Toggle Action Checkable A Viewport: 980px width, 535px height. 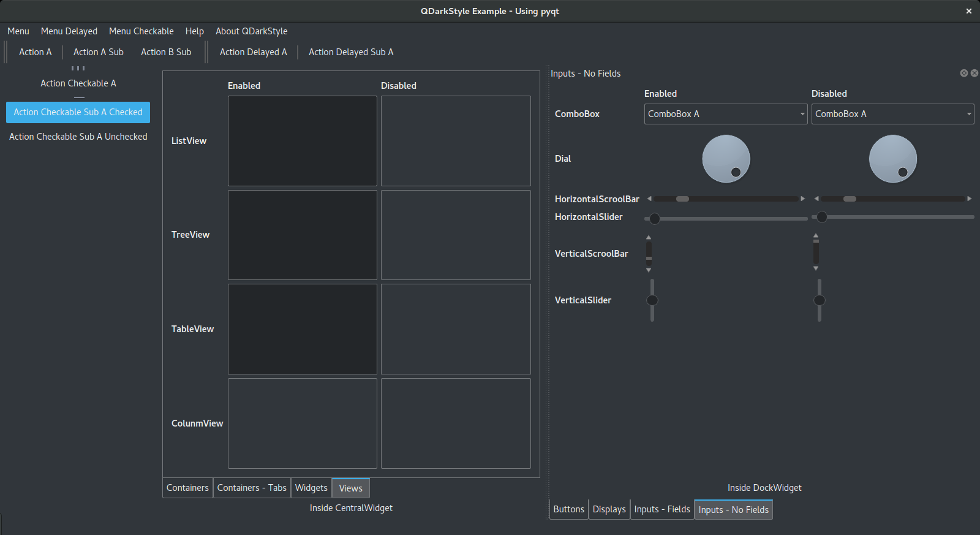click(x=78, y=83)
